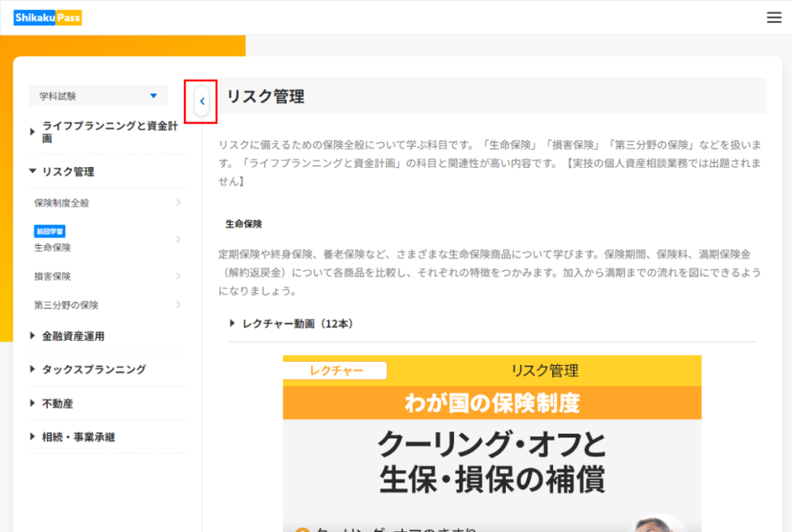Expand 不動産 section

(x=107, y=404)
